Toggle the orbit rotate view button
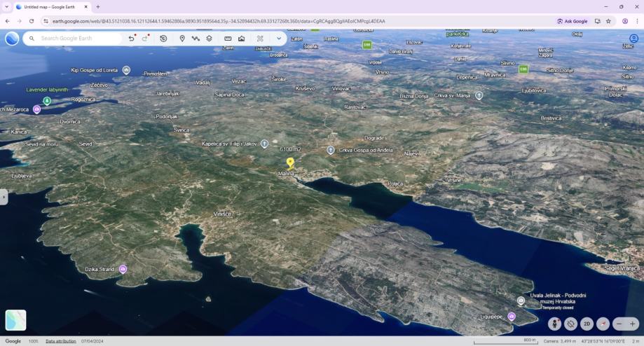The height and width of the screenshot is (346, 644). pyautogui.click(x=570, y=324)
